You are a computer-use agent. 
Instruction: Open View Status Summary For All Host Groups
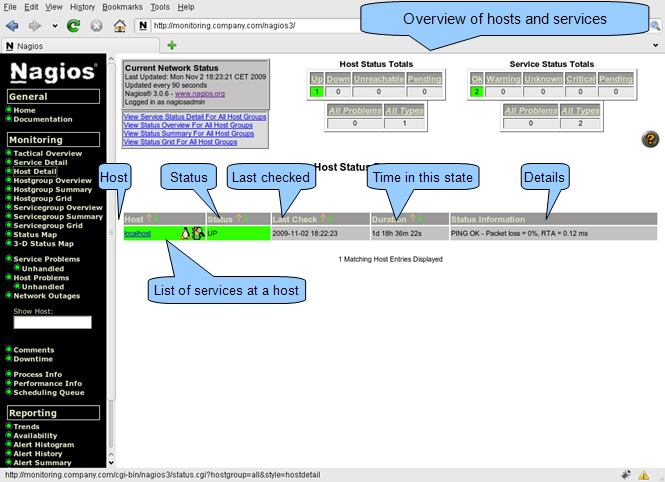tap(189, 134)
